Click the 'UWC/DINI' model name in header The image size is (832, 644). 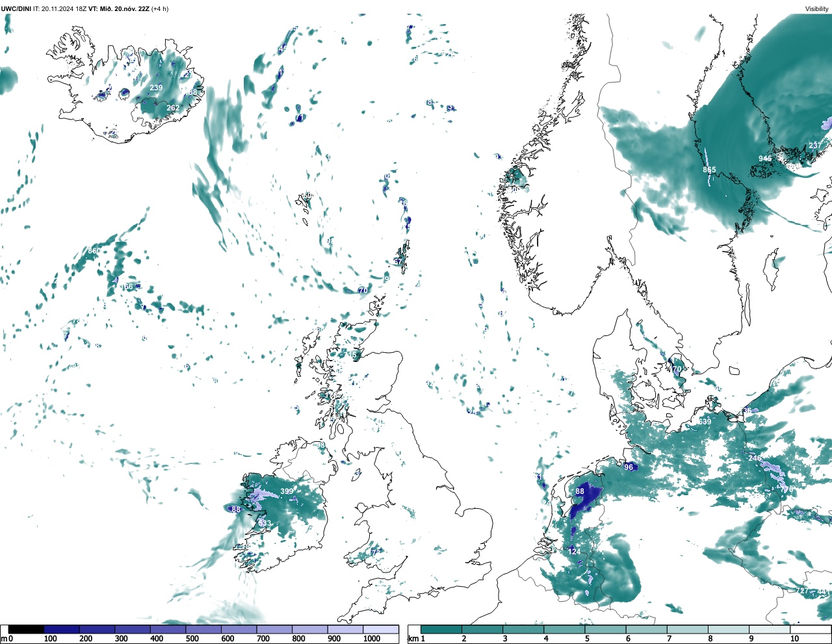click(16, 9)
